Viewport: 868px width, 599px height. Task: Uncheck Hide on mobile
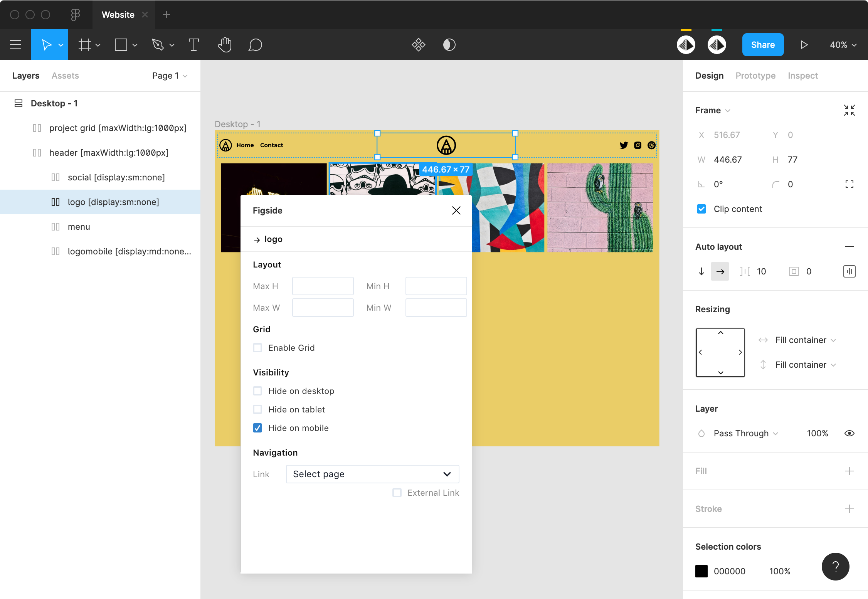click(257, 428)
